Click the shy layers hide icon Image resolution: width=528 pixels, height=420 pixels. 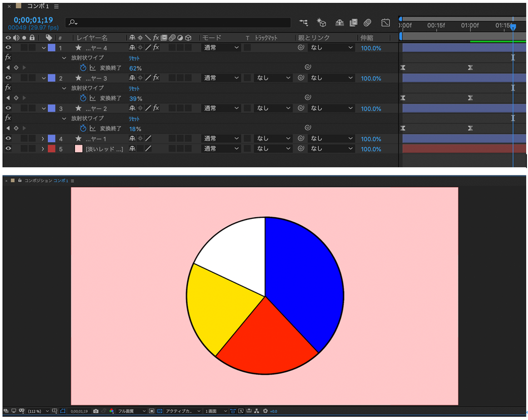tap(340, 23)
